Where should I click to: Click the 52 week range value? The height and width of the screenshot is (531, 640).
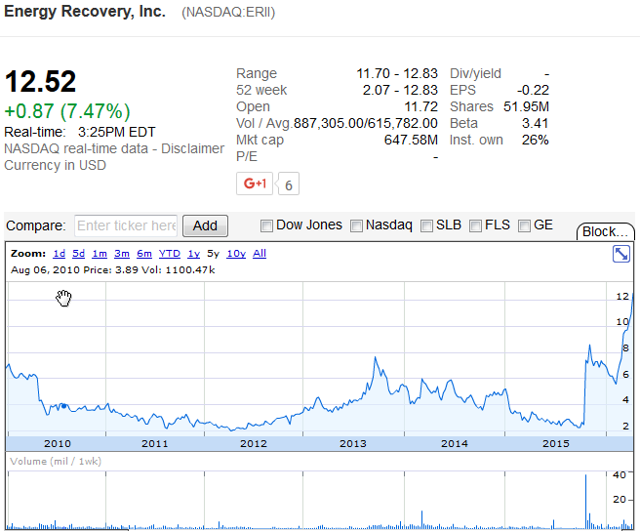(400, 90)
